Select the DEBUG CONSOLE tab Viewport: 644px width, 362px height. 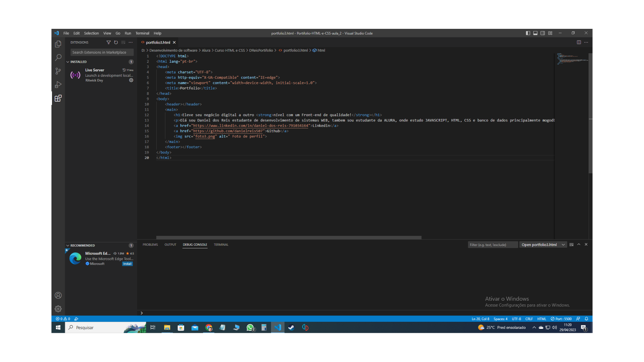point(195,244)
